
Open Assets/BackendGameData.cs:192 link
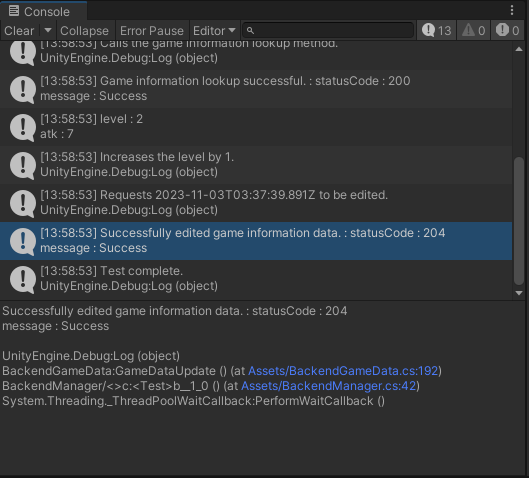click(x=343, y=371)
